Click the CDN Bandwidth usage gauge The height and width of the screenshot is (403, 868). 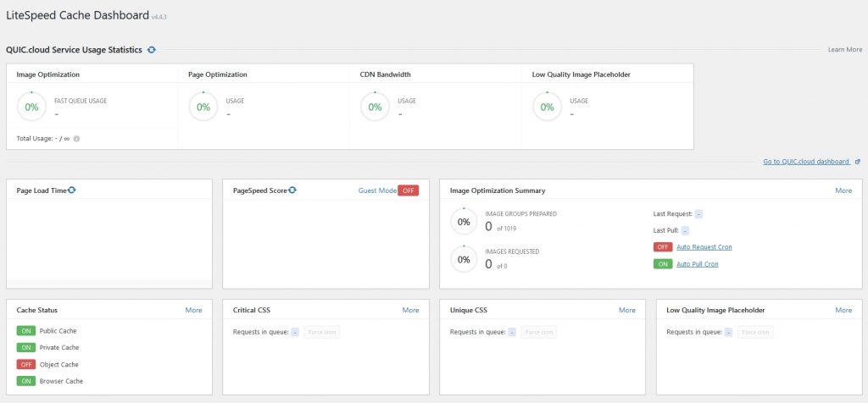tap(375, 107)
